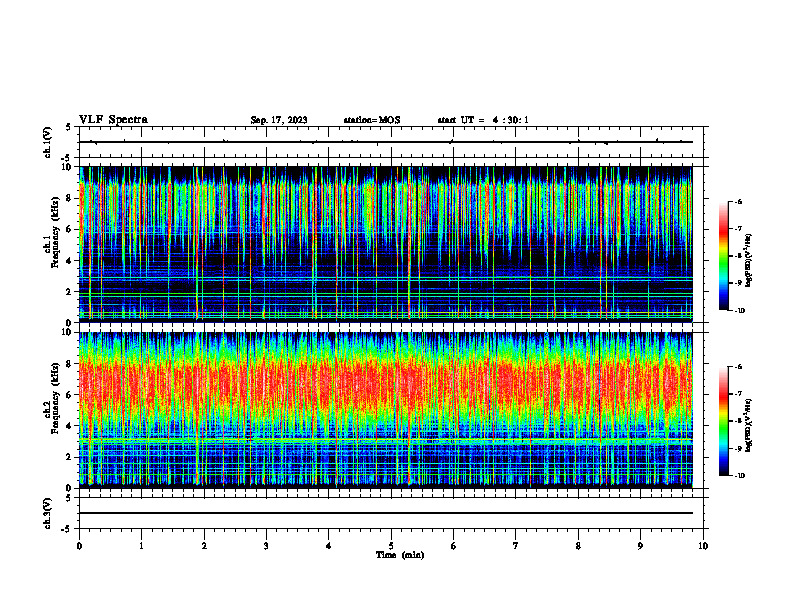Click the ch.2 spectrogram color bar

(x=723, y=421)
